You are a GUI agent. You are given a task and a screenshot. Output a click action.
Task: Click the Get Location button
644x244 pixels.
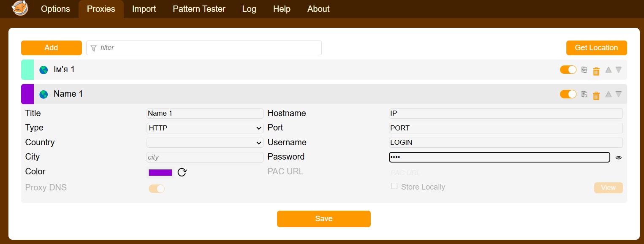coord(596,48)
